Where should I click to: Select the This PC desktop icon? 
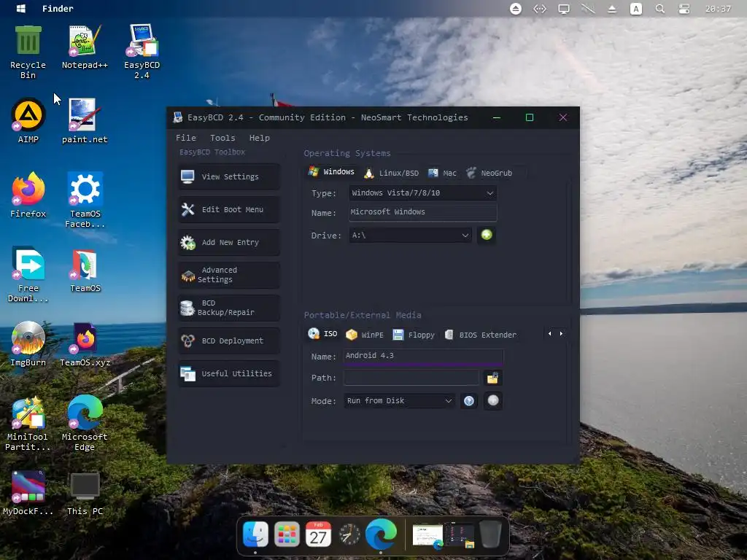[85, 493]
